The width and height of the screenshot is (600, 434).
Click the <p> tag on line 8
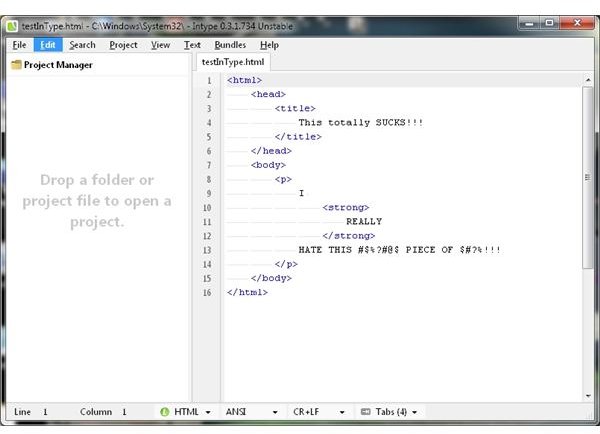click(x=283, y=179)
